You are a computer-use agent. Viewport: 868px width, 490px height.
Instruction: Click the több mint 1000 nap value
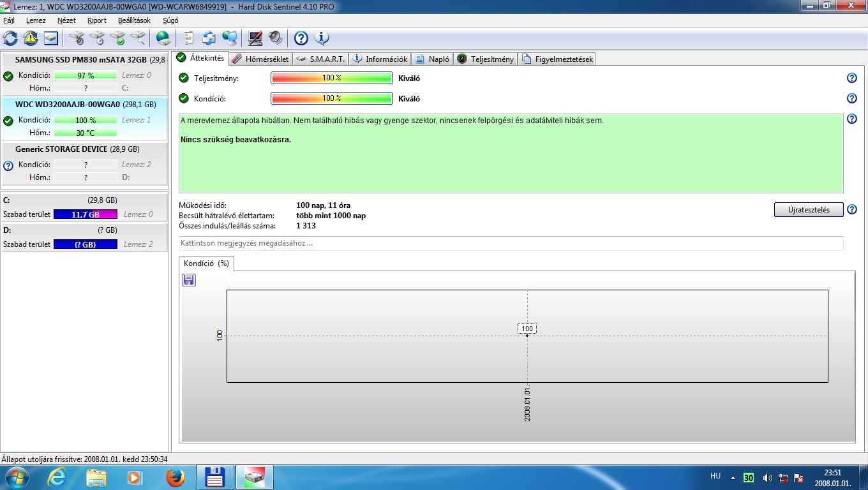(x=331, y=216)
